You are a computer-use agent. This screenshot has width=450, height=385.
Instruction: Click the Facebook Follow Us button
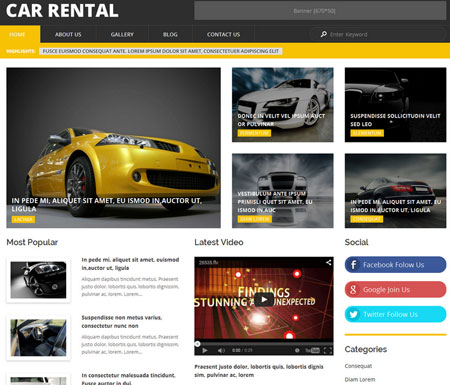[x=395, y=265]
